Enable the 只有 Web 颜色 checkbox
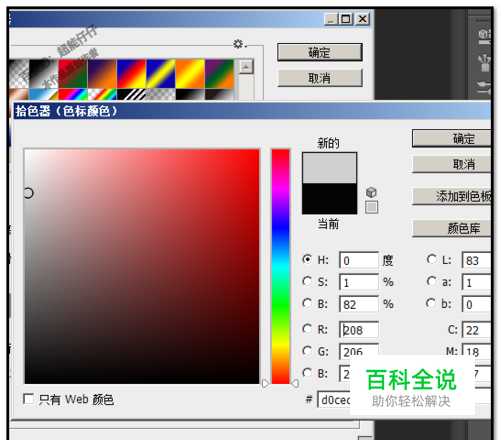Image resolution: width=500 pixels, height=440 pixels. 28,399
